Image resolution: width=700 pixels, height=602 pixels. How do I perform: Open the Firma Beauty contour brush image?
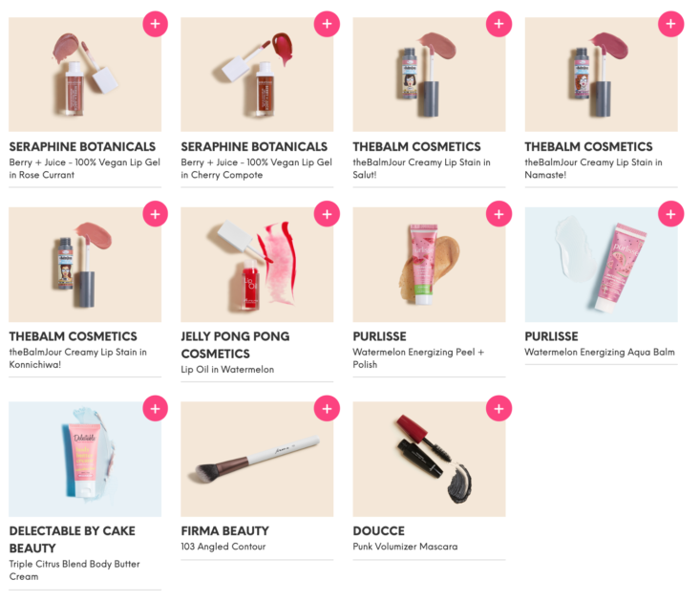pyautogui.click(x=257, y=459)
